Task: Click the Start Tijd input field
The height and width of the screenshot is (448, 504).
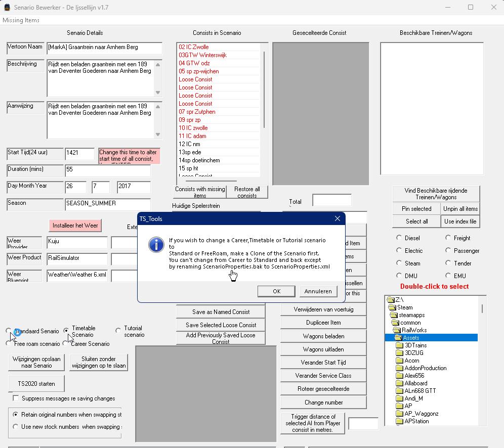Action: (x=79, y=154)
